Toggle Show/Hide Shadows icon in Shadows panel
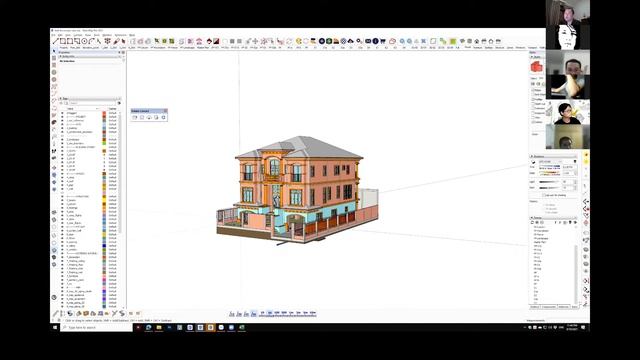The width and height of the screenshot is (640, 360). 533,162
